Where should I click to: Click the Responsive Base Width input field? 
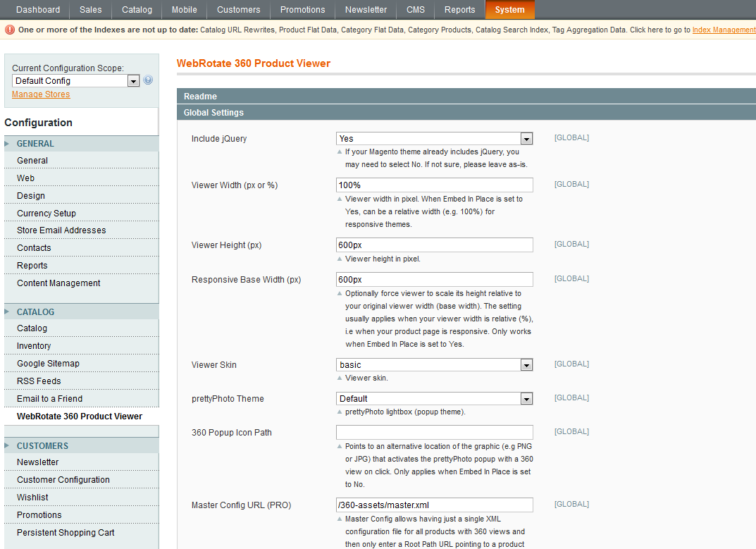tap(435, 280)
